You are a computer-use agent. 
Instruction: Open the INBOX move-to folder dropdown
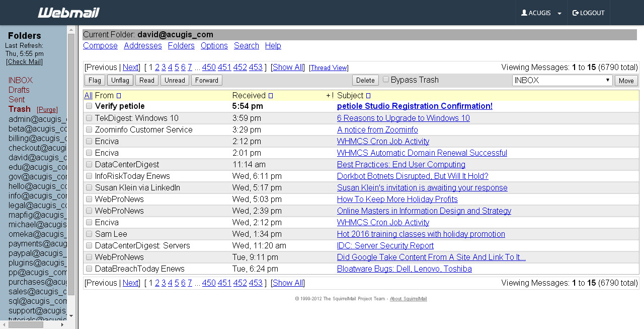coord(562,80)
